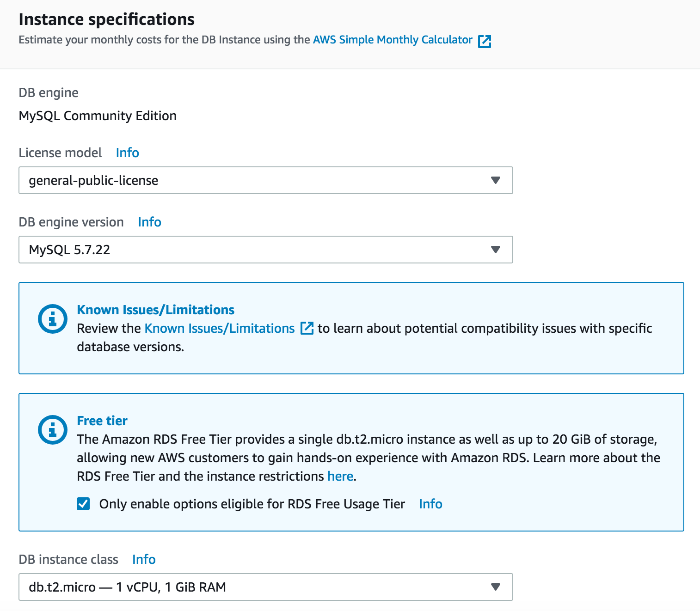Click the License model label

60,153
